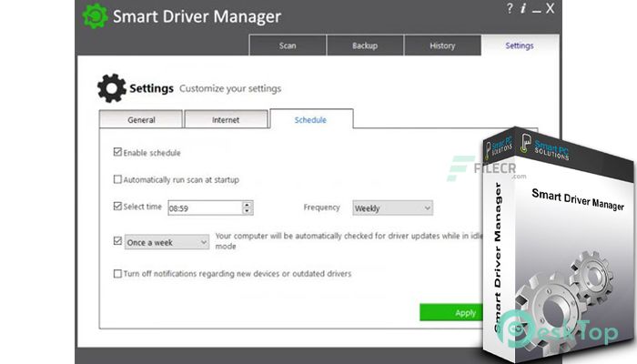
Task: Click the 08:59 time input field
Action: (205, 208)
